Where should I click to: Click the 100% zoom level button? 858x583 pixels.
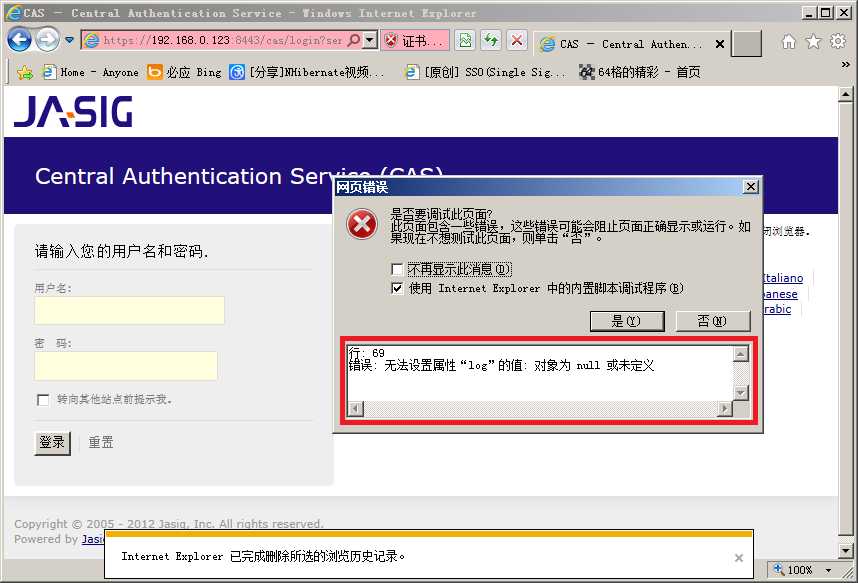click(795, 570)
